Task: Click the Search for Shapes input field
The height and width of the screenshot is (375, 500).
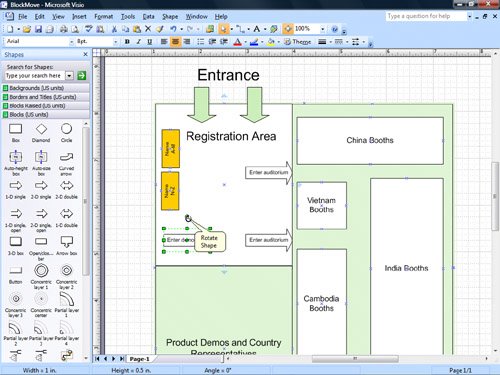Action: pyautogui.click(x=35, y=76)
